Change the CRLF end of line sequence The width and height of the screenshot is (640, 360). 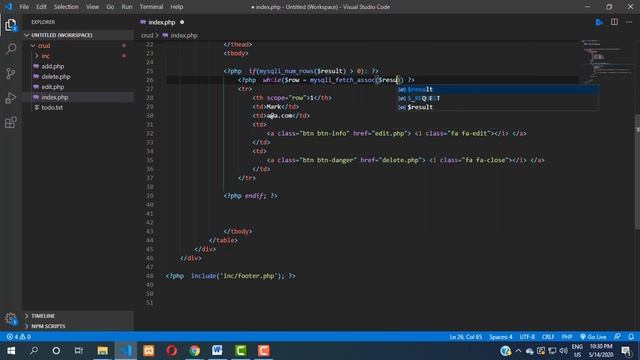point(548,337)
